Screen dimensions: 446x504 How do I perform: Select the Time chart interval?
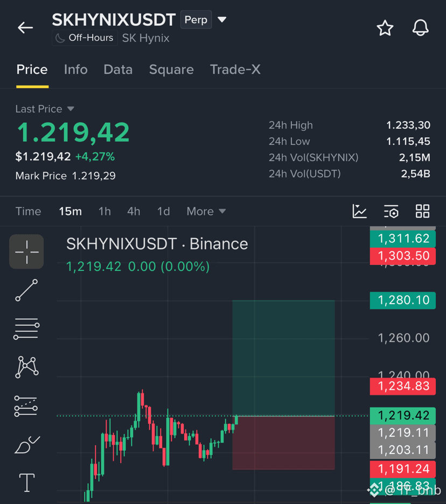[29, 212]
